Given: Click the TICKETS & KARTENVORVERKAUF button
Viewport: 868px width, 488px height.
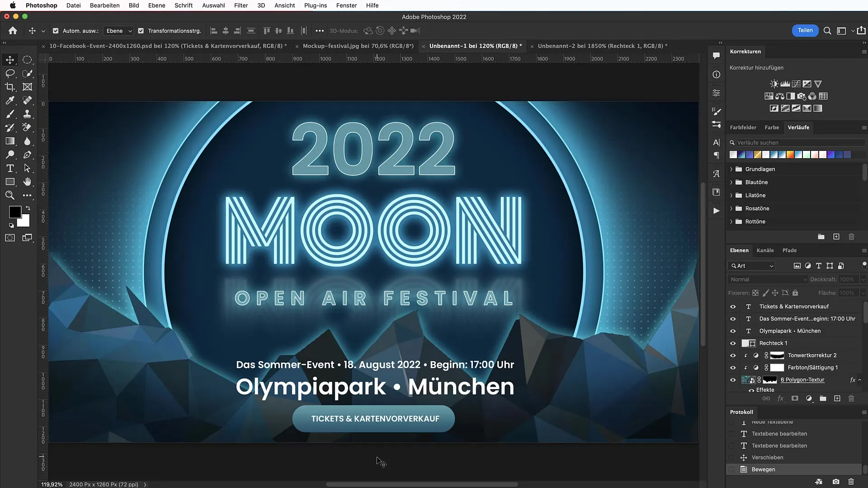Looking at the screenshot, I should coord(375,418).
